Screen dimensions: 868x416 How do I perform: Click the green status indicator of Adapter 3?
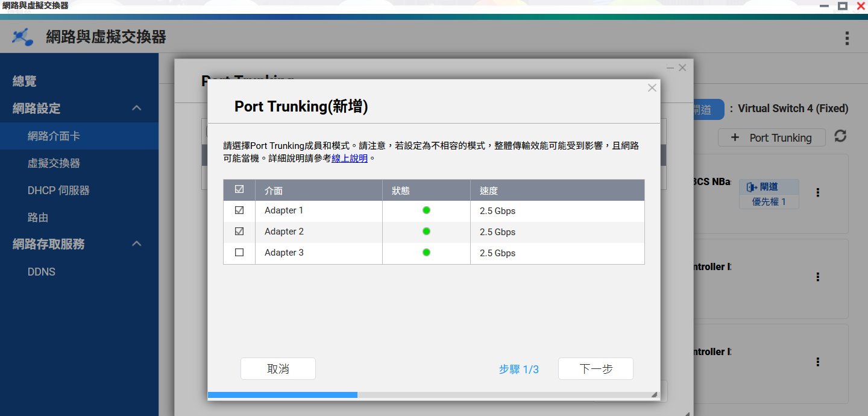(426, 253)
